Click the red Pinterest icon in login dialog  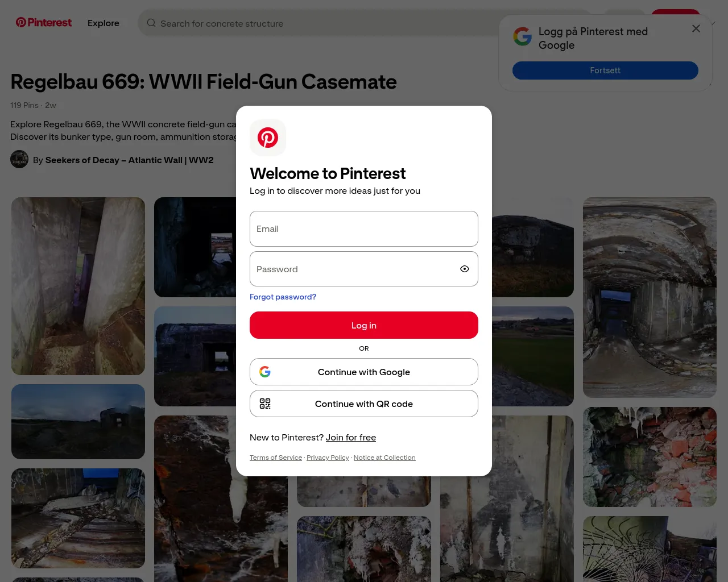268,138
